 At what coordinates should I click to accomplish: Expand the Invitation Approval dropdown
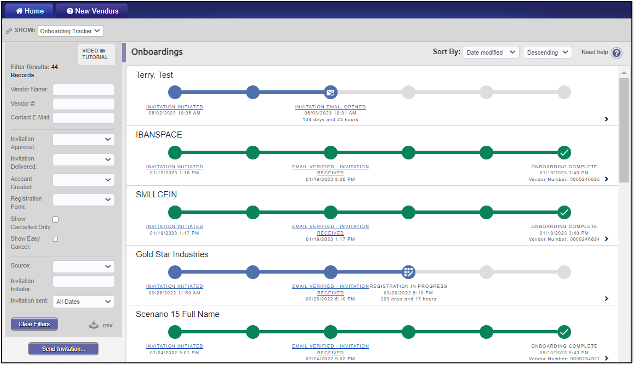pos(83,139)
